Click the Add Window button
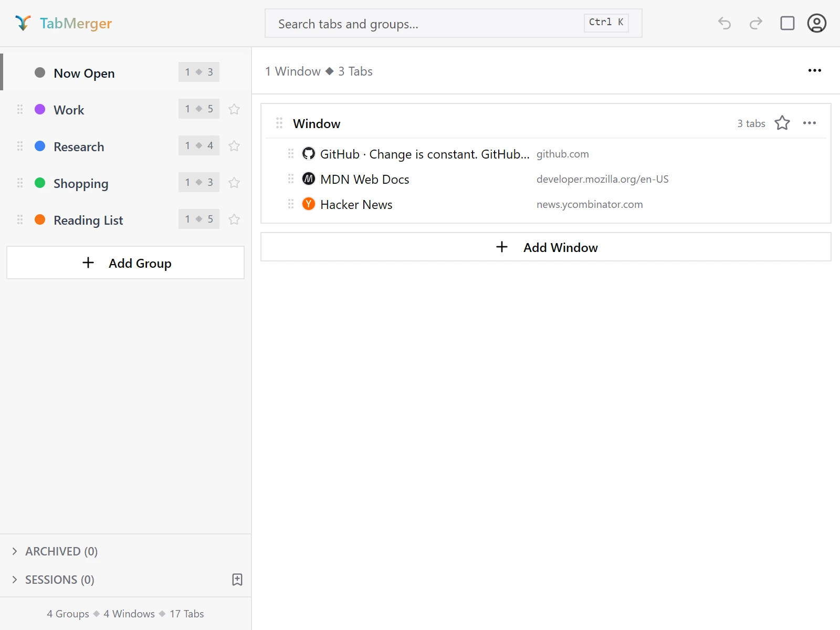Image resolution: width=840 pixels, height=630 pixels. pyautogui.click(x=546, y=247)
